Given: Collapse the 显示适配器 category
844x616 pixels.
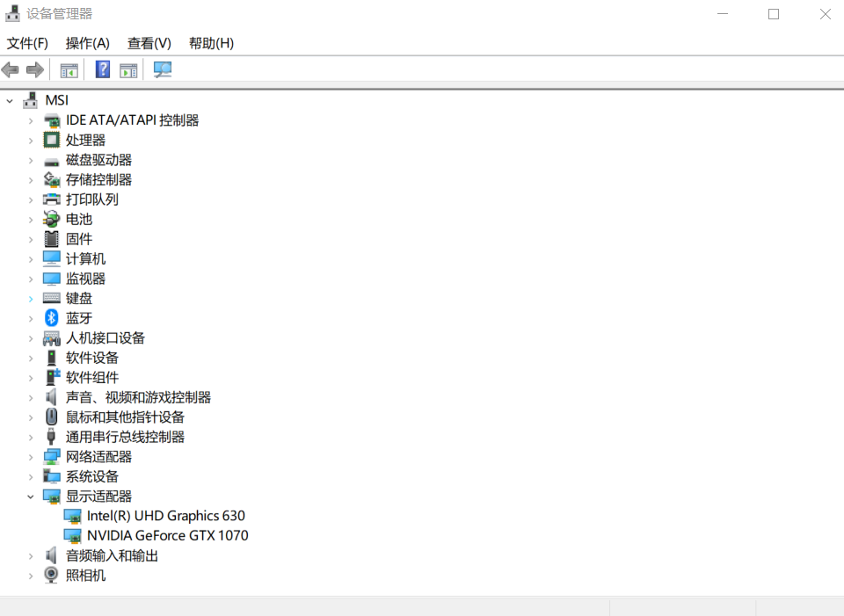Looking at the screenshot, I should [x=30, y=496].
